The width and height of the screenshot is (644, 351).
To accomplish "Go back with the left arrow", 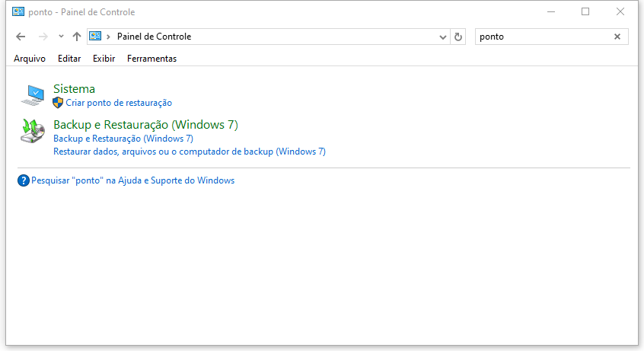I will tap(21, 37).
